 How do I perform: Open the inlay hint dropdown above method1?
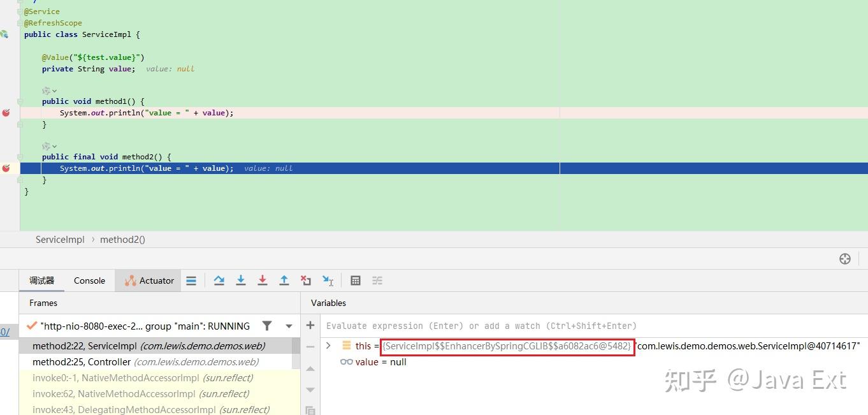50,91
